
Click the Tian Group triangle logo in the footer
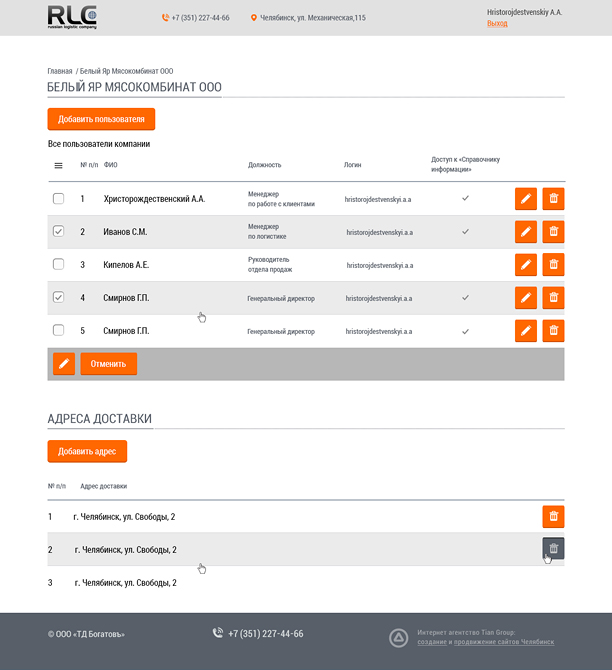(398, 638)
